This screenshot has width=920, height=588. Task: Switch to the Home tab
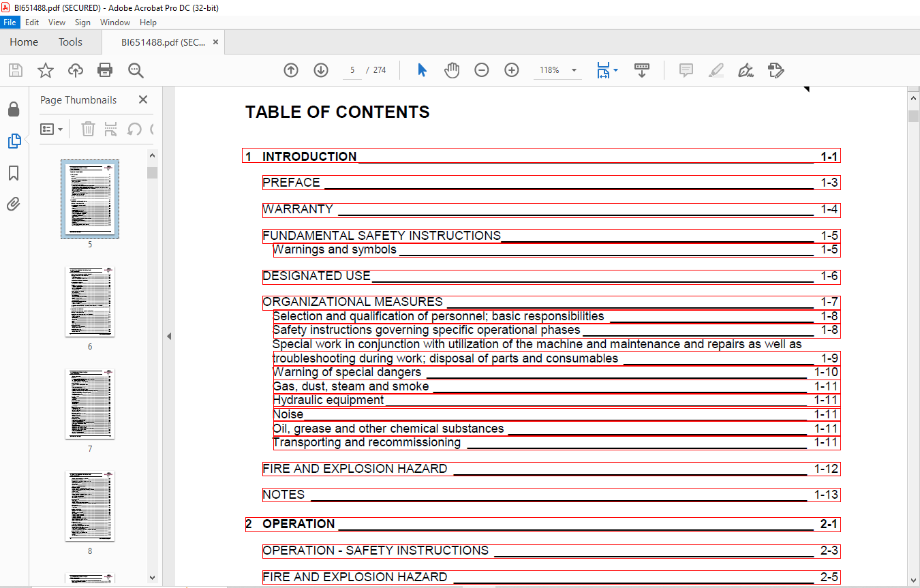[x=24, y=42]
